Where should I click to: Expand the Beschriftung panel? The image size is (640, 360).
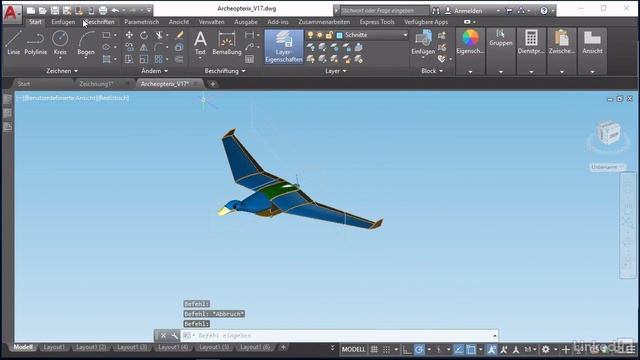tap(225, 71)
